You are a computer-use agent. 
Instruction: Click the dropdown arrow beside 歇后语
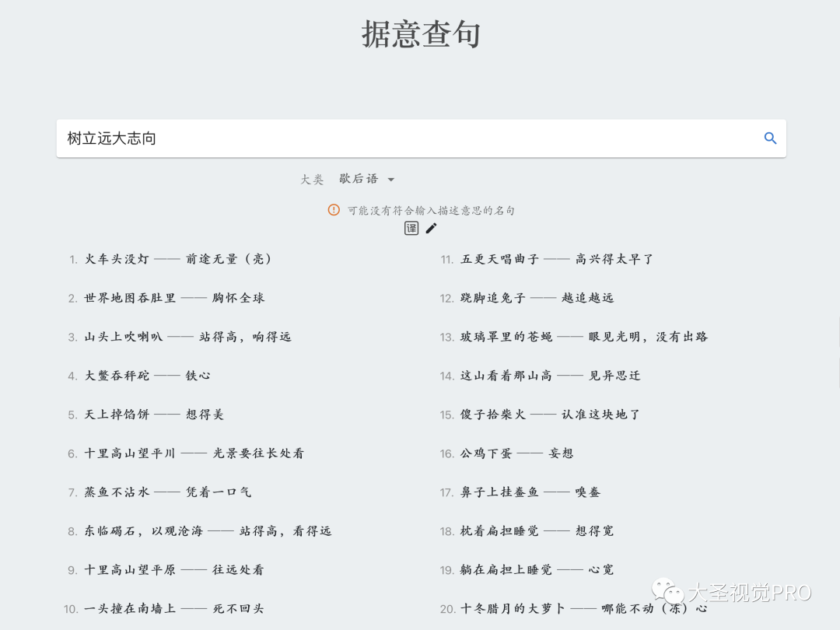(x=391, y=180)
